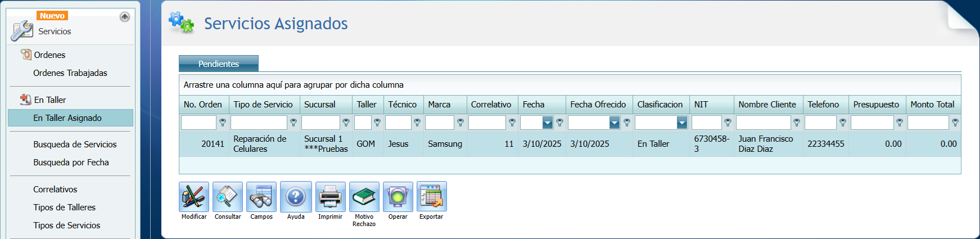The width and height of the screenshot is (980, 239).
Task: Click the filter icon for Telefono column
Action: (x=843, y=123)
